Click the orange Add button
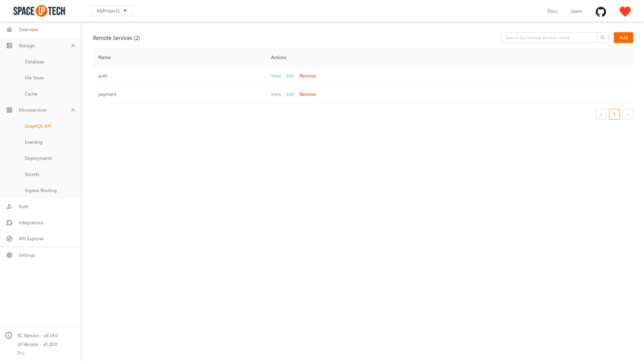 (x=623, y=38)
